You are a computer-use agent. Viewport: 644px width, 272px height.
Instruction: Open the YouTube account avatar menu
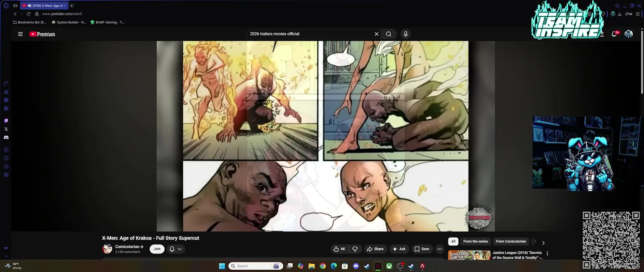pyautogui.click(x=629, y=34)
